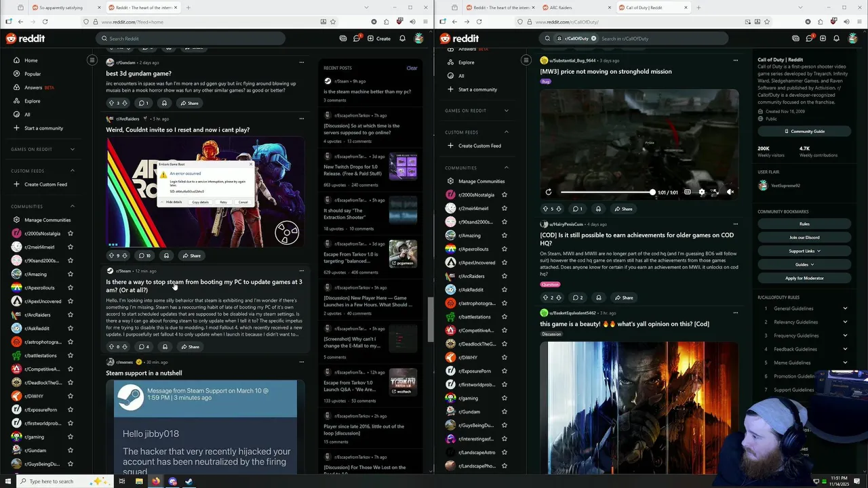This screenshot has height=488, width=868.
Task: Open Guides dropdown in community bookmarks
Action: [x=804, y=264]
